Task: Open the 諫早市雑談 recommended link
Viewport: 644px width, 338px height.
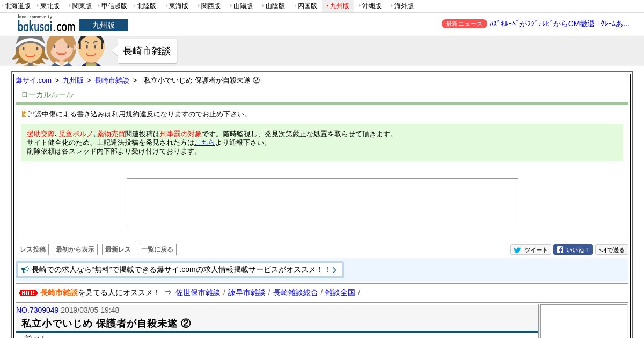Action: (247, 292)
